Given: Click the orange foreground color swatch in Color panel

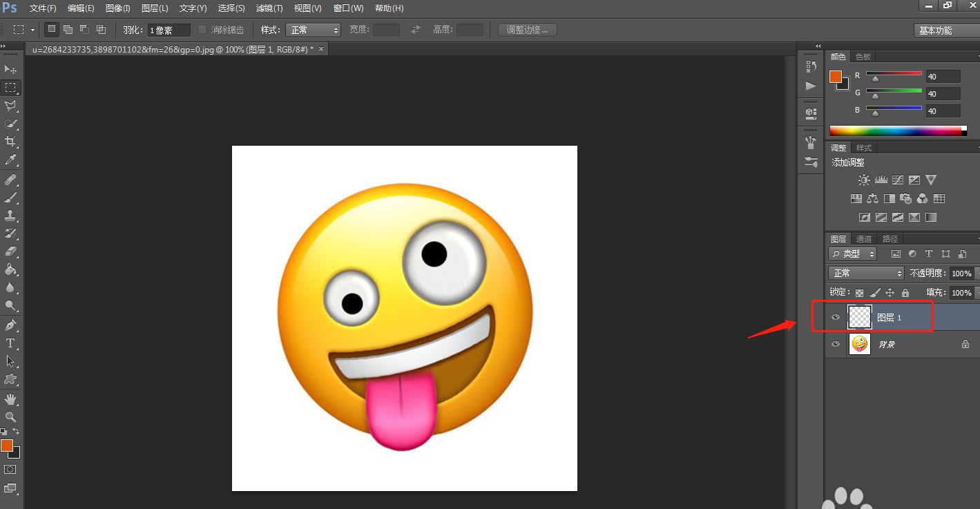Looking at the screenshot, I should tap(836, 77).
